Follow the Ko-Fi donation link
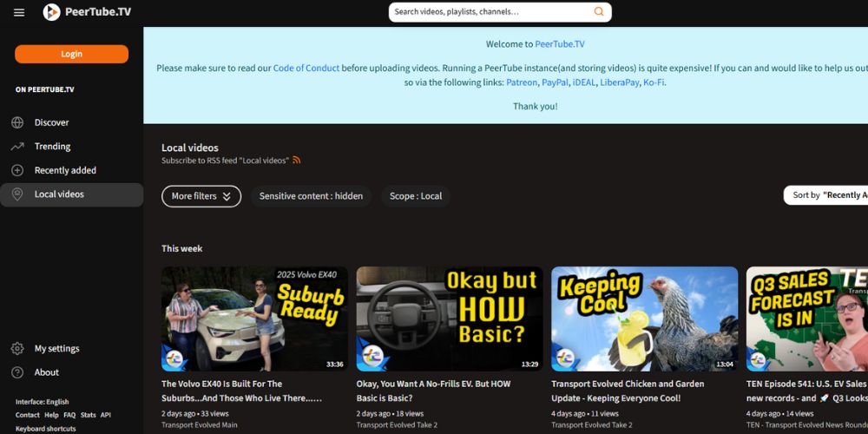Image resolution: width=868 pixels, height=434 pixels. tap(654, 82)
